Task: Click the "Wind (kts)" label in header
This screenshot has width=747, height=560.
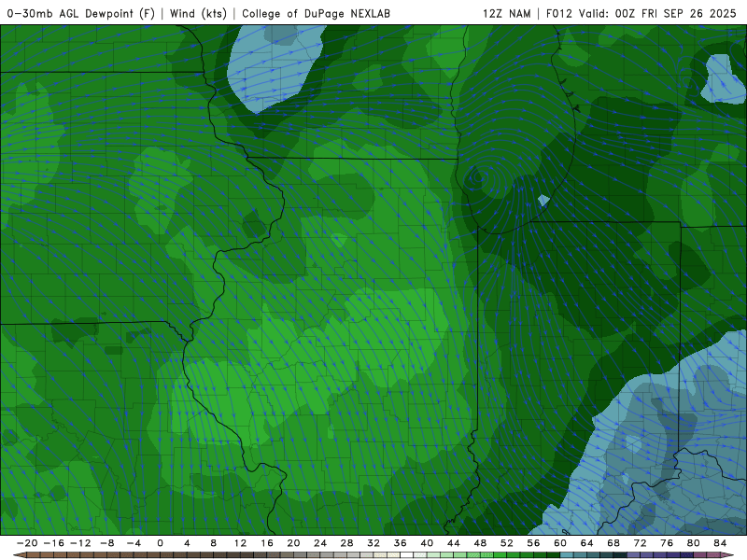Action: [x=198, y=13]
